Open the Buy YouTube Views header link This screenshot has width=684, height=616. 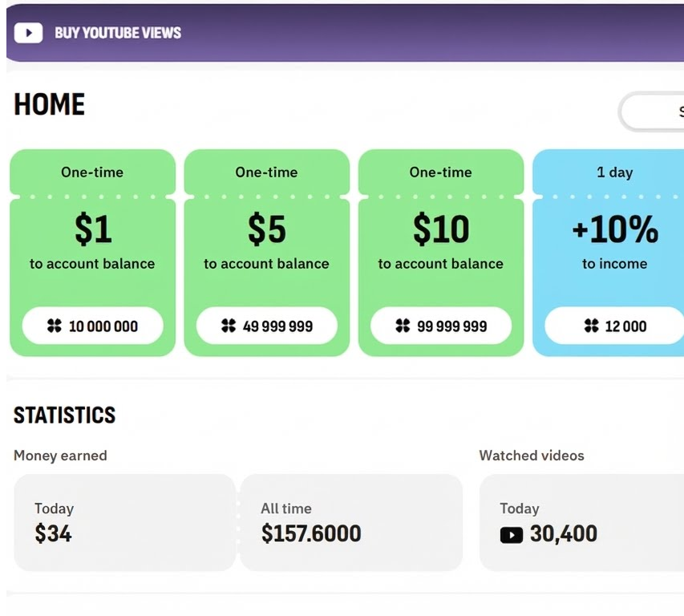tap(118, 33)
